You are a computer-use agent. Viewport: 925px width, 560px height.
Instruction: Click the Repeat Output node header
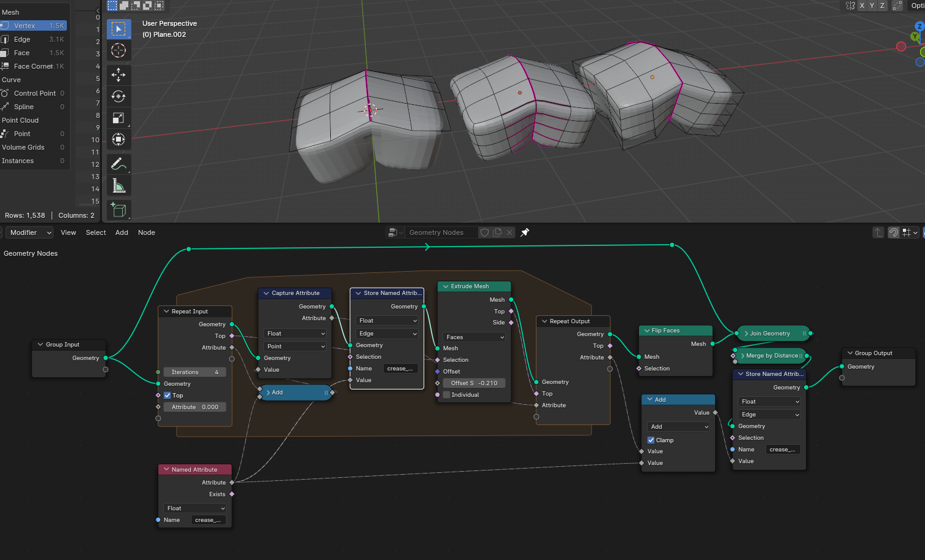pyautogui.click(x=573, y=321)
